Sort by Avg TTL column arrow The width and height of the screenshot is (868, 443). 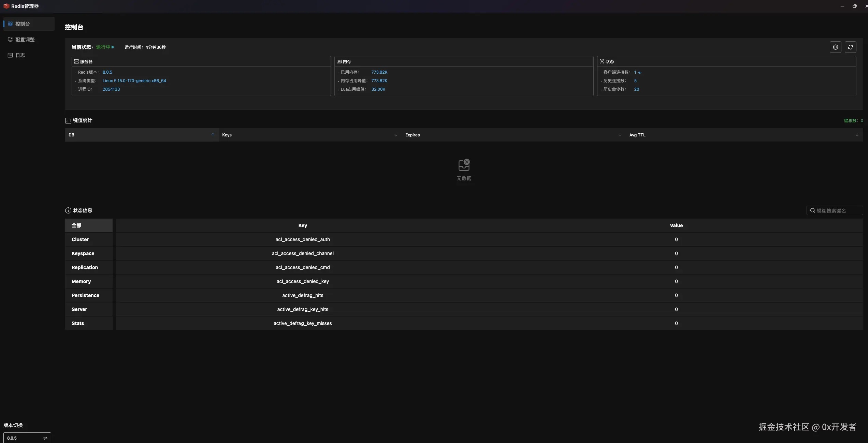(x=857, y=135)
